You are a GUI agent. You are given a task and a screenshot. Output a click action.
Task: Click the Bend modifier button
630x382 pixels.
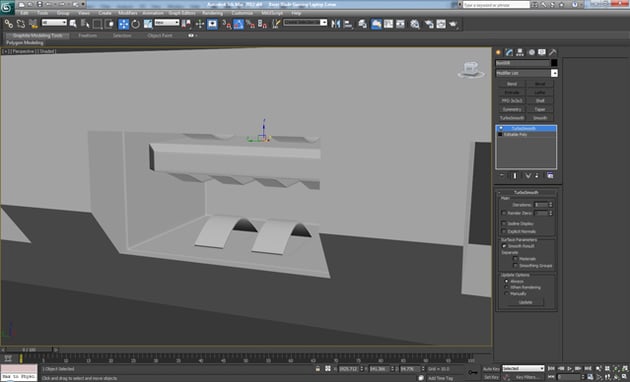click(x=511, y=84)
